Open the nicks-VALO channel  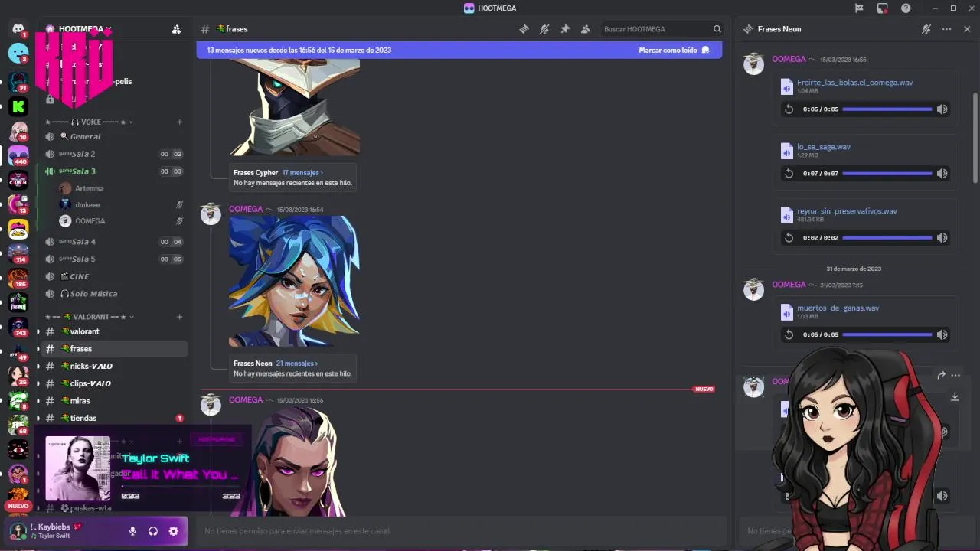(113, 366)
